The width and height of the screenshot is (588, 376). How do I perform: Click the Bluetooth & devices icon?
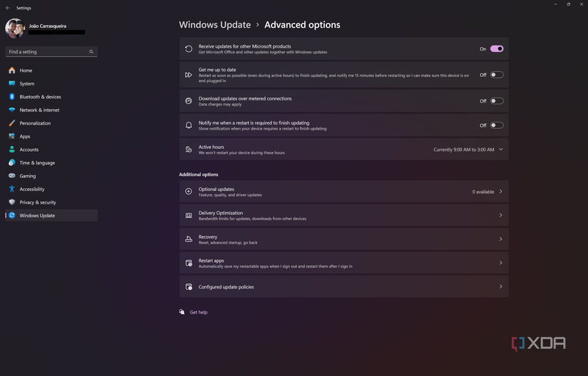coord(12,97)
